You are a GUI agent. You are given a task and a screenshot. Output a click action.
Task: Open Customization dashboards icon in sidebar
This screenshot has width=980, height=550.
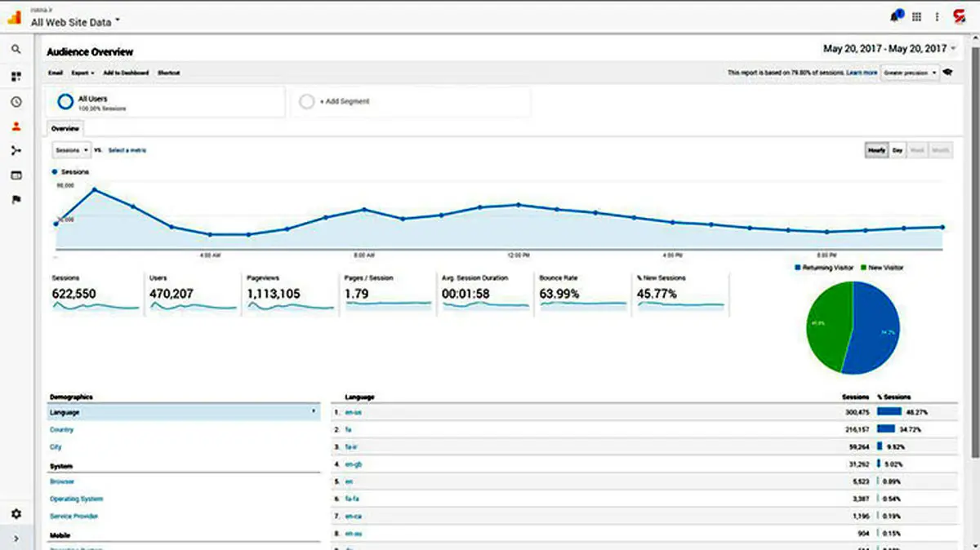pyautogui.click(x=16, y=77)
